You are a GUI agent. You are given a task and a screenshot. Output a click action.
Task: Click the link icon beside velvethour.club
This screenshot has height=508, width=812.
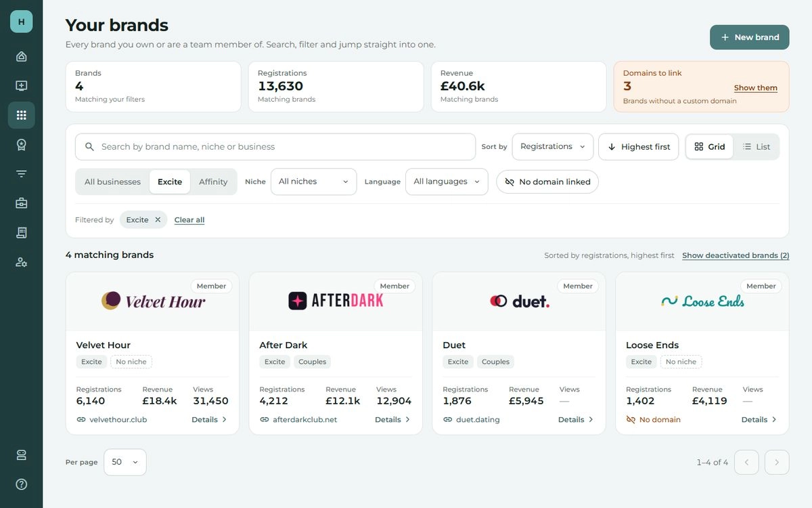(81, 420)
